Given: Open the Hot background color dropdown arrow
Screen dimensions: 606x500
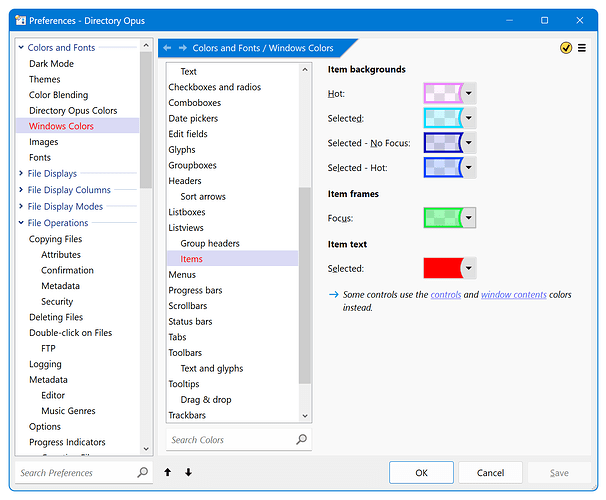Looking at the screenshot, I should tap(469, 93).
